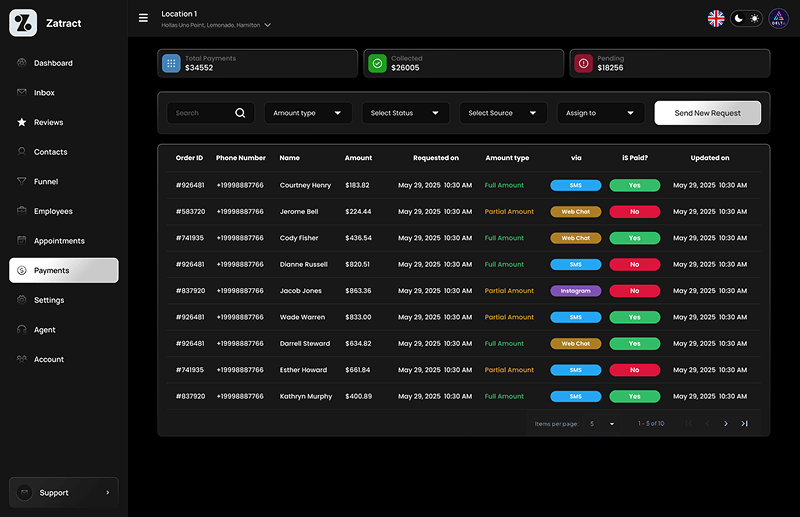Click the green Collected checkmark icon
This screenshot has height=517, width=800.
[377, 63]
